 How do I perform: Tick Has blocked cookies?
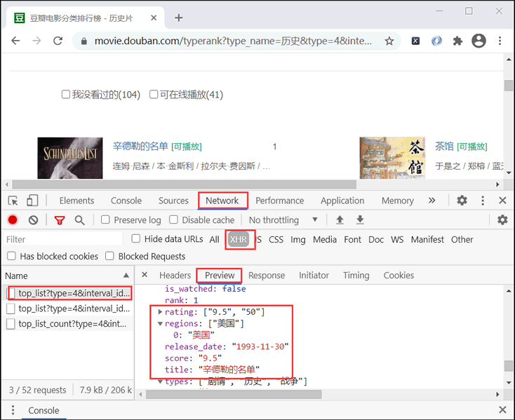[11, 256]
